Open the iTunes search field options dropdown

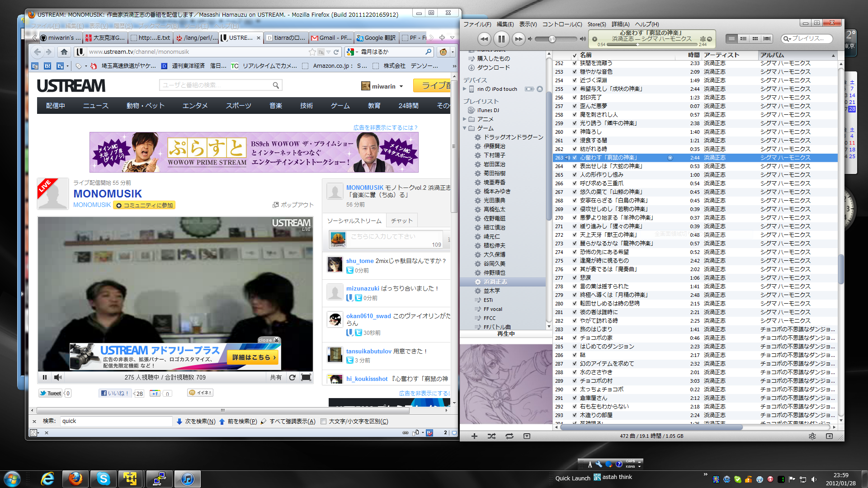788,39
